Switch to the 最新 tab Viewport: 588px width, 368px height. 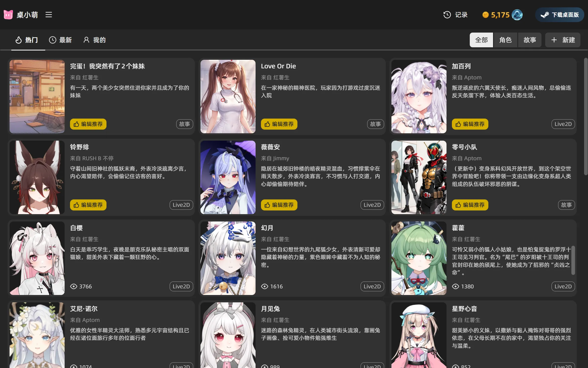click(60, 40)
